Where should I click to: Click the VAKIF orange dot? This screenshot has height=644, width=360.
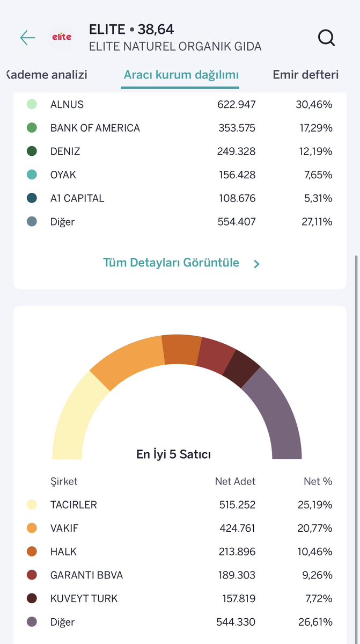tap(32, 528)
